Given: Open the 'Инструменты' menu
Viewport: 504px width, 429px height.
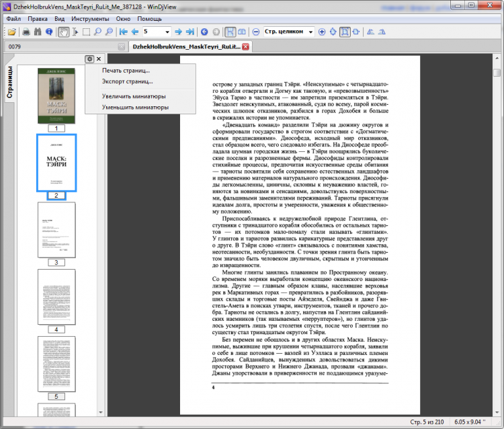Looking at the screenshot, I should click(91, 19).
